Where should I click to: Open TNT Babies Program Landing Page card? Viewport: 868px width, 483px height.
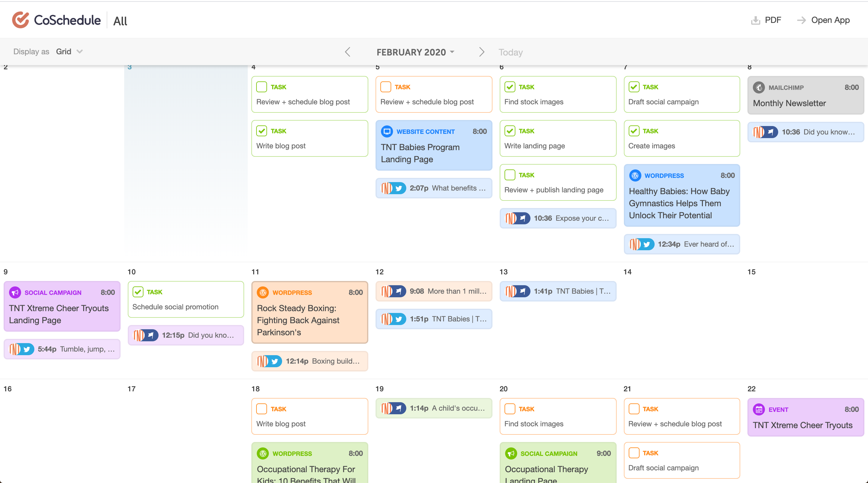point(434,145)
